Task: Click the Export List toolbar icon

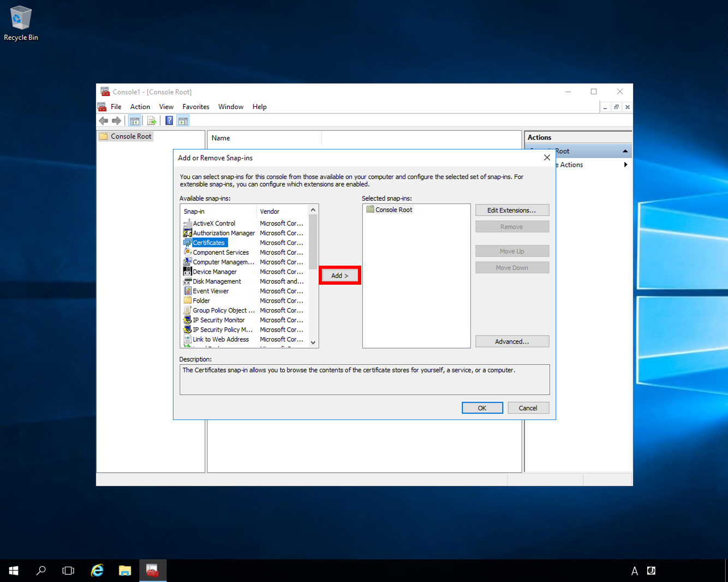Action: point(152,121)
